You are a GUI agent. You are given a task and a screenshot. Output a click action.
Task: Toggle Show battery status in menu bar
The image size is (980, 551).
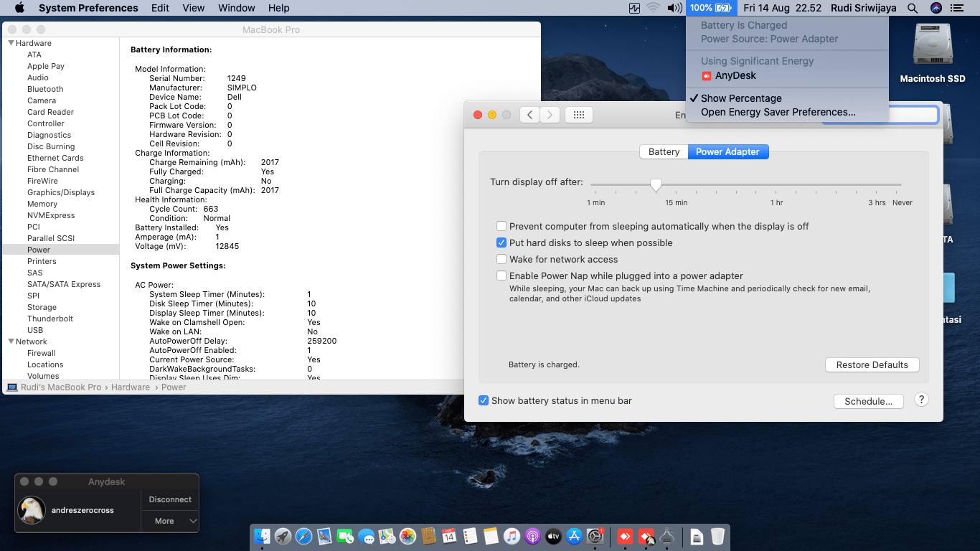click(484, 400)
